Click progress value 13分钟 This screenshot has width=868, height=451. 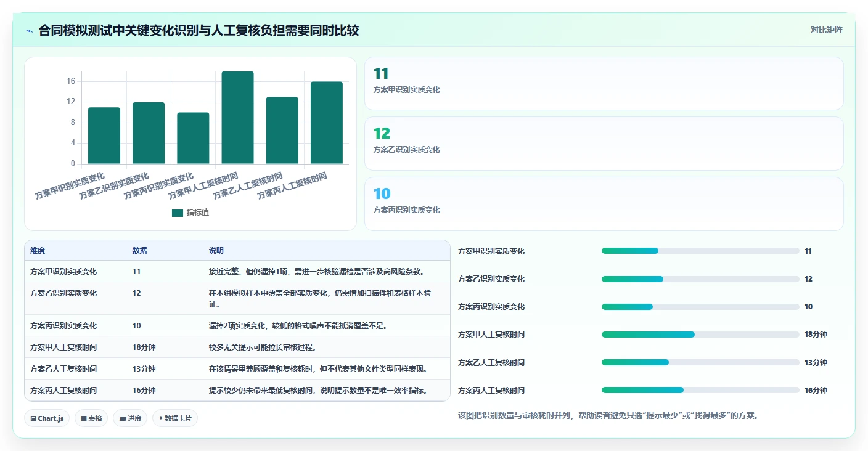click(x=816, y=362)
